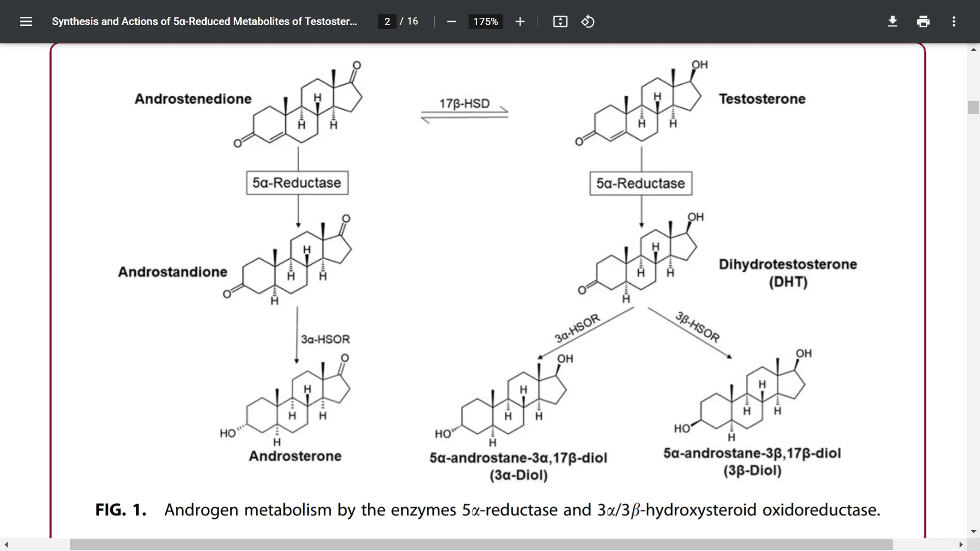Image resolution: width=980 pixels, height=551 pixels.
Task: Click the '17β-HSD' enzyme label
Action: coord(464,104)
